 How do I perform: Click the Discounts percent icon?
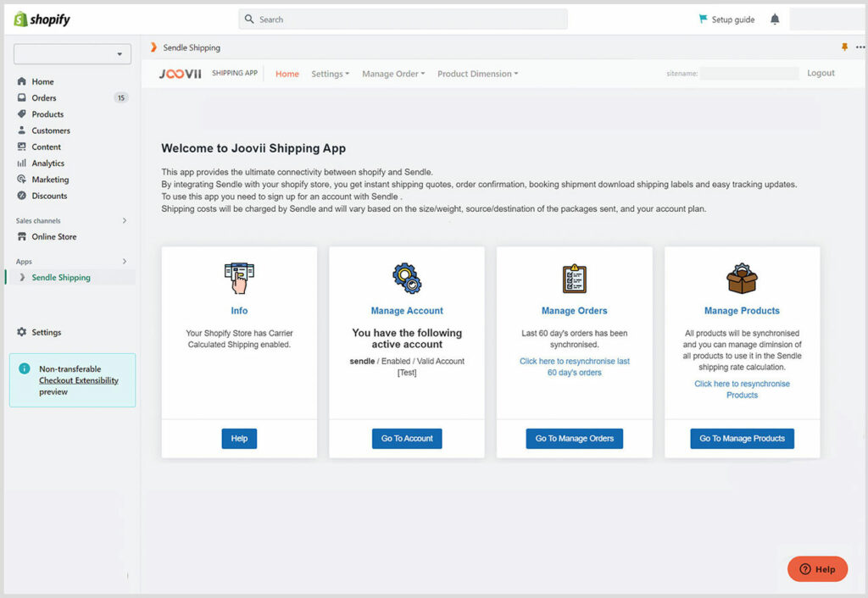pos(21,196)
